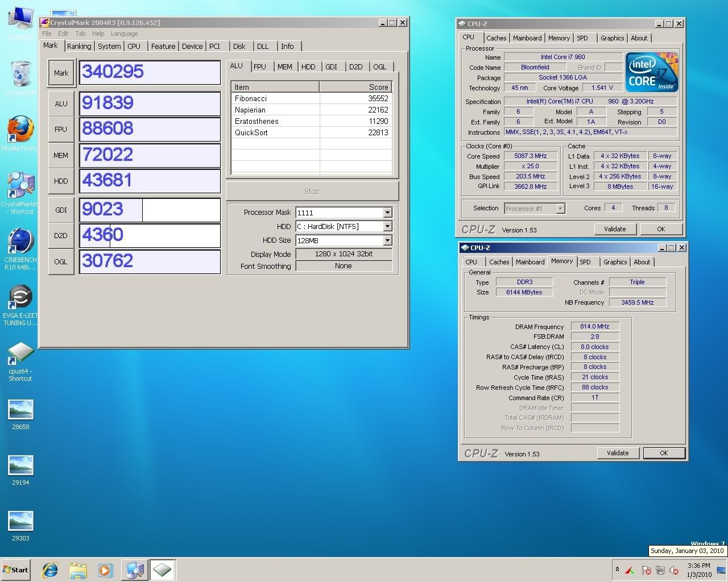This screenshot has width=728, height=582.
Task: Click the taskbar clock showing 3:36 PM
Action: click(x=699, y=570)
